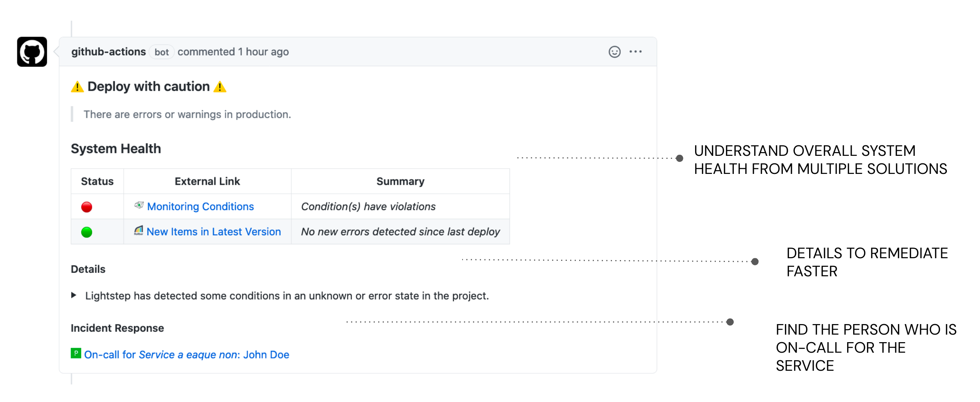Screen dimensions: 980x402
Task: Expand the Lightstep details disclosure triangle
Action: (74, 295)
